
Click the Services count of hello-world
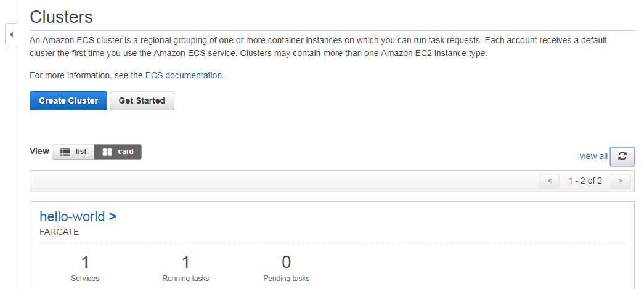(85, 262)
